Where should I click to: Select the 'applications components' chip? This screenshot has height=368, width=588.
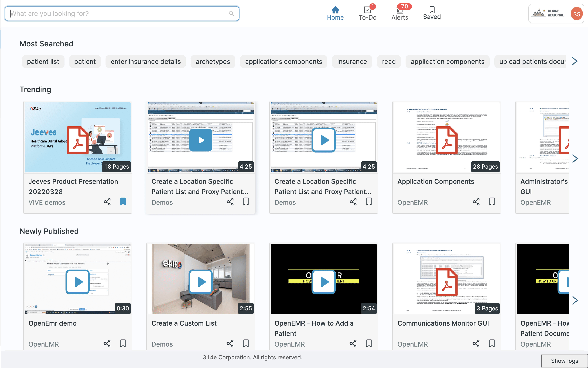(x=283, y=62)
